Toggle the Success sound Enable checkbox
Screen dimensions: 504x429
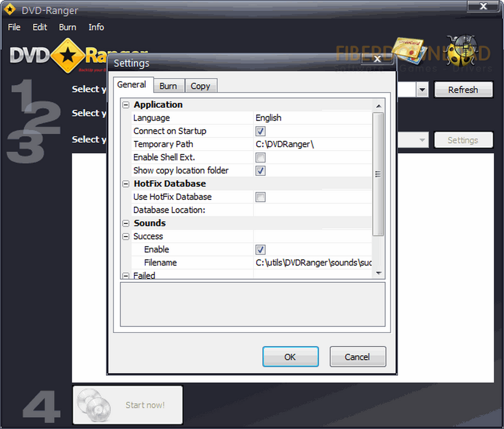click(260, 250)
